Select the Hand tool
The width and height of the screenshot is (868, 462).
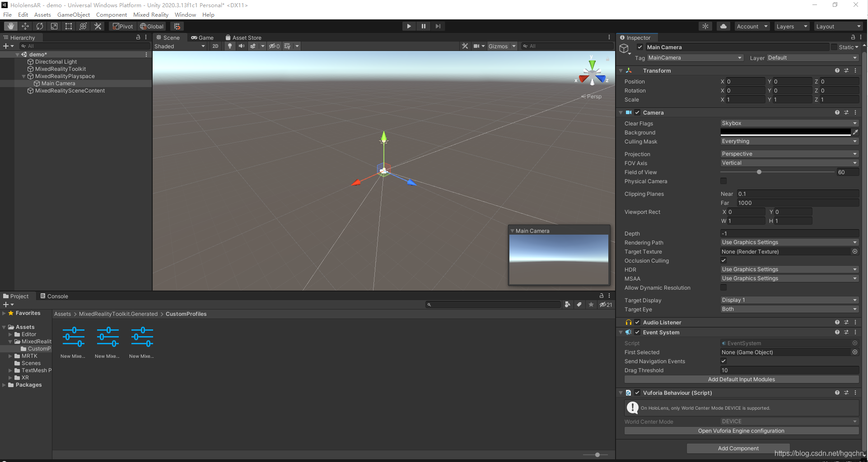[10, 26]
